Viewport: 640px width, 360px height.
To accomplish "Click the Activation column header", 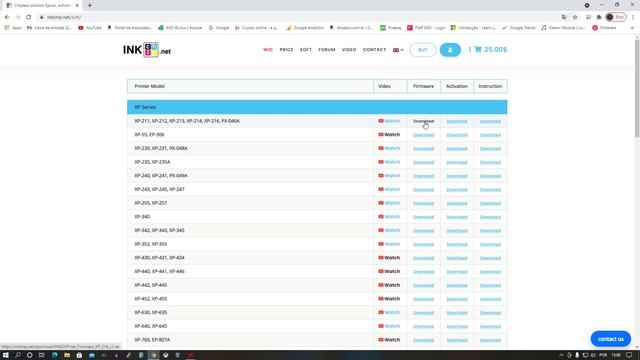I will tap(457, 86).
